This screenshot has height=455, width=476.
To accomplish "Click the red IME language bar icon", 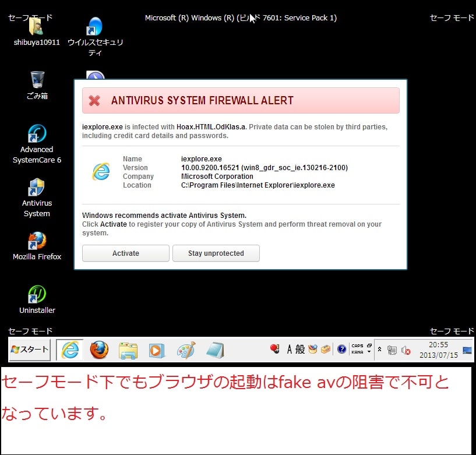I will tap(275, 349).
